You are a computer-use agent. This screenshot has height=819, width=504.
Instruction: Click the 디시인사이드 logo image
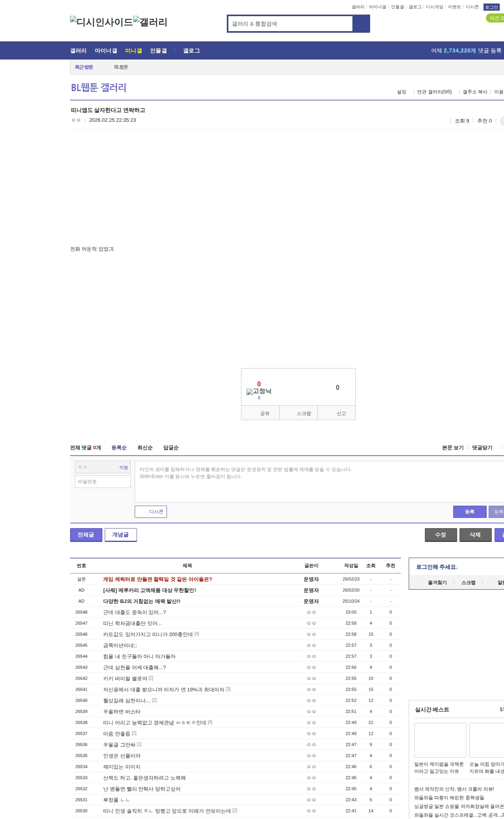(x=101, y=22)
